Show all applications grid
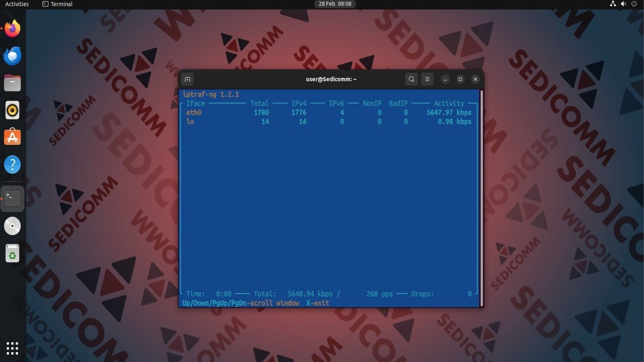 coord(12,348)
